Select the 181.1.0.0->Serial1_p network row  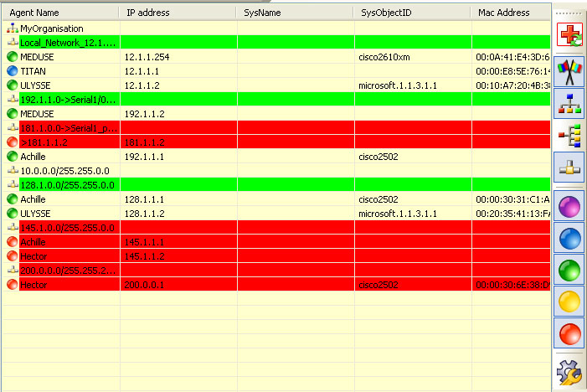click(x=276, y=127)
